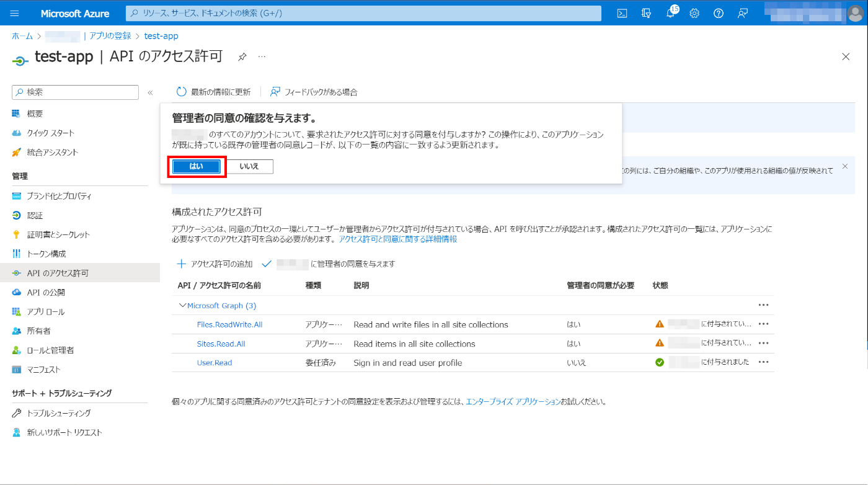This screenshot has height=485, width=868.
Task: Go to ホーム breadcrumb
Action: coord(22,36)
